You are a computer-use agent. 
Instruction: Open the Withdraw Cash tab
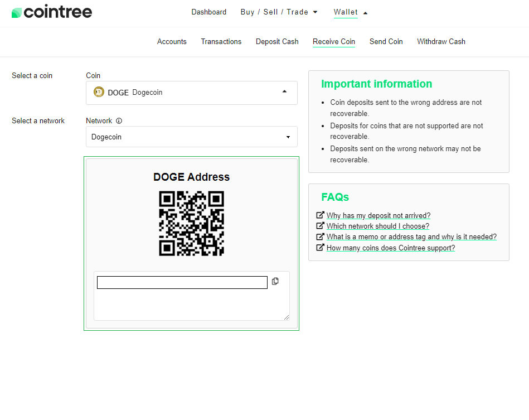(441, 41)
